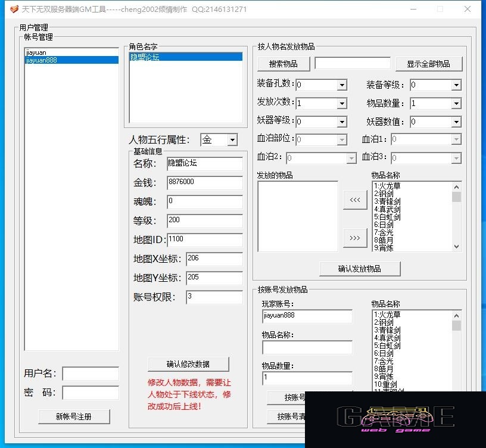This screenshot has height=448, width=486.
Task: Click the 金钱 input field
Action: click(x=204, y=183)
